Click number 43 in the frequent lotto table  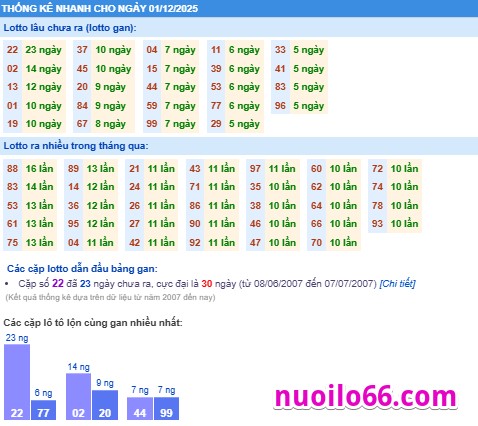click(195, 169)
